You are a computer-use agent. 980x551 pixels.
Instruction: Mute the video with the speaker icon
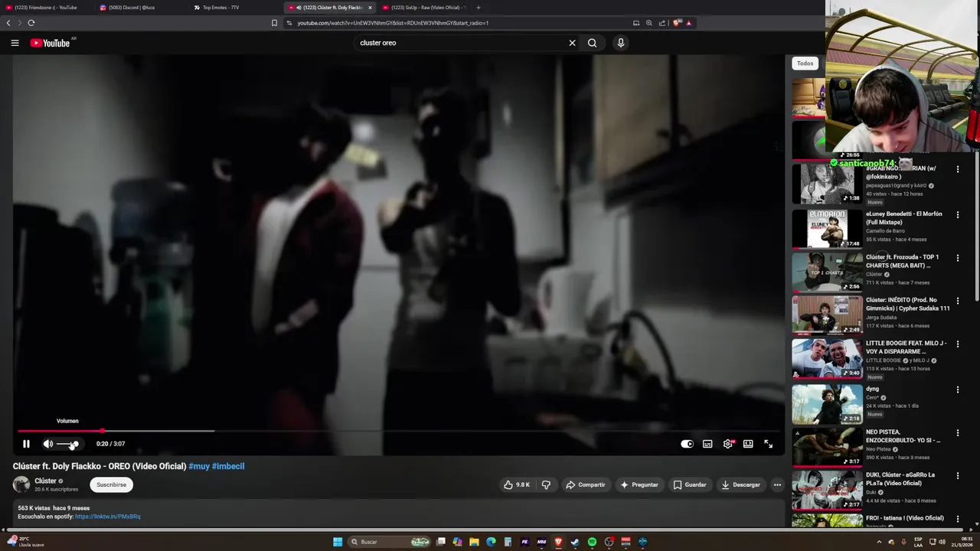point(47,444)
